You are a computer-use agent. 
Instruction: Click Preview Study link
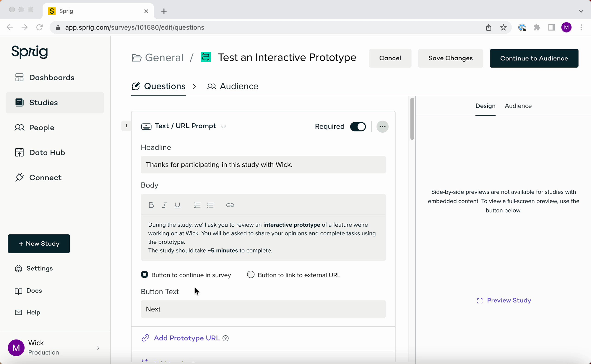coord(504,300)
